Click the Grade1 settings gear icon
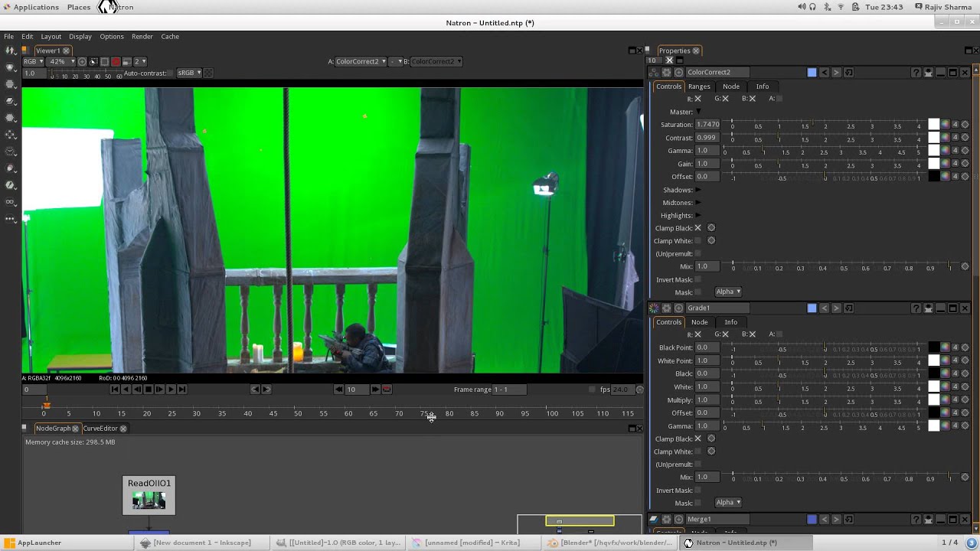 pos(666,308)
